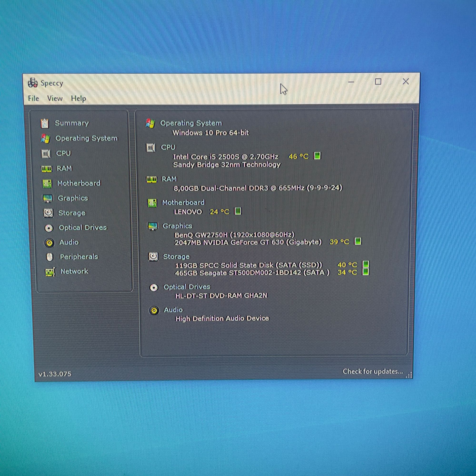Click the Network card icon in sidebar

(50, 272)
